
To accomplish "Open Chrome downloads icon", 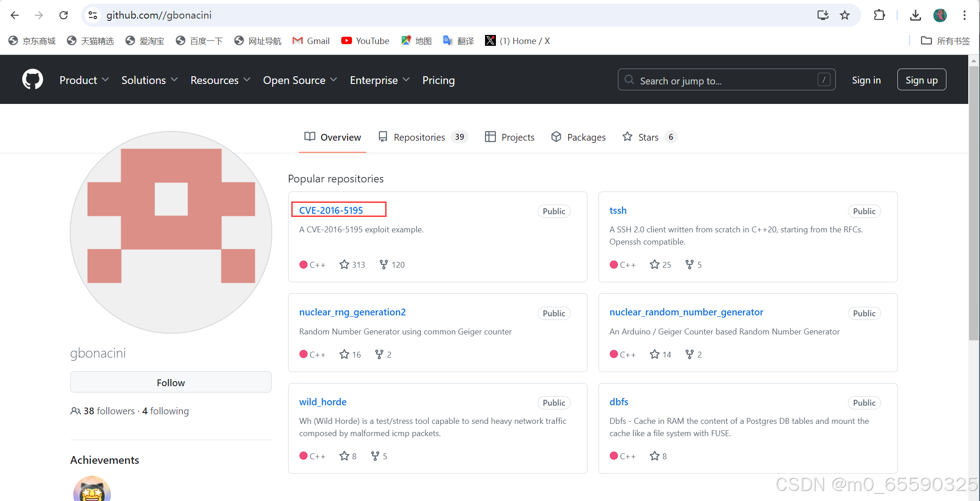I will click(915, 15).
